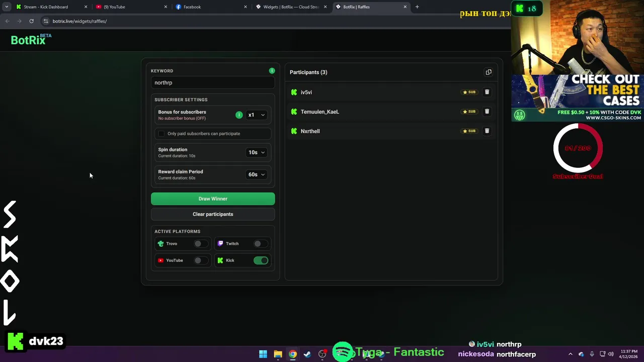
Task: Open the Reward claim Period 60s dropdown
Action: click(x=256, y=174)
